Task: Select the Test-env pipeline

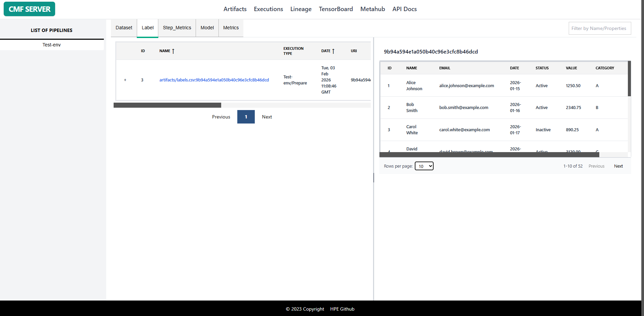Action: (51, 45)
